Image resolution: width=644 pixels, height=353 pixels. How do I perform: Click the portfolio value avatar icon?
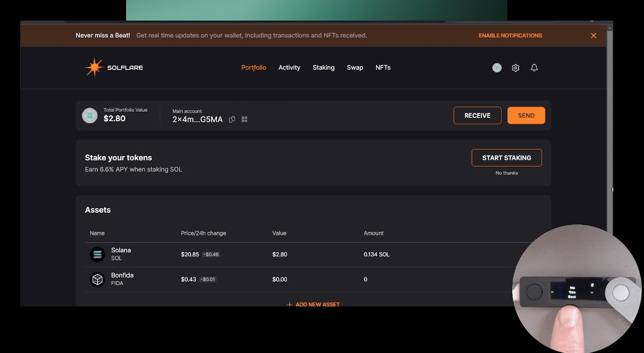point(90,115)
